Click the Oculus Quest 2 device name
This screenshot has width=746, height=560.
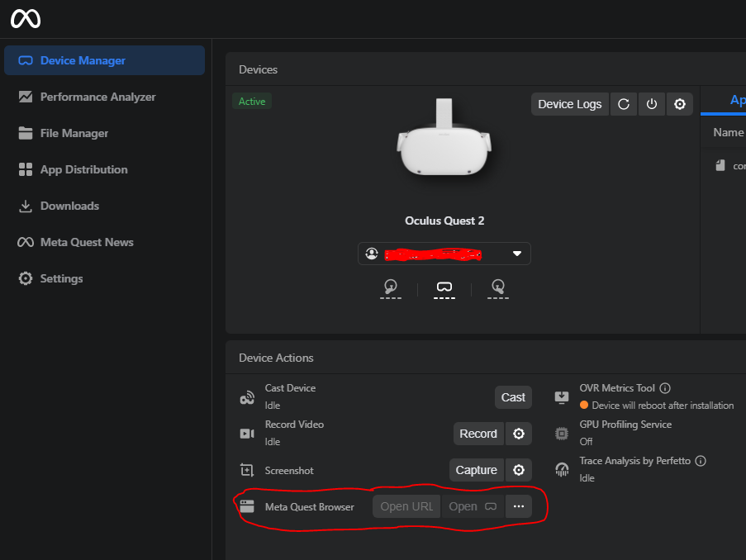444,221
